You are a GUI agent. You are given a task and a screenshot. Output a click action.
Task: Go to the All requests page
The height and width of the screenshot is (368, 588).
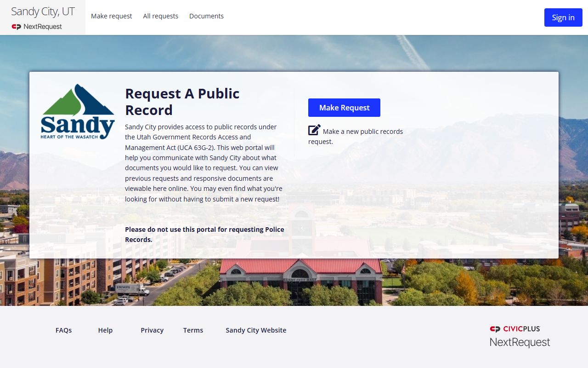(160, 16)
